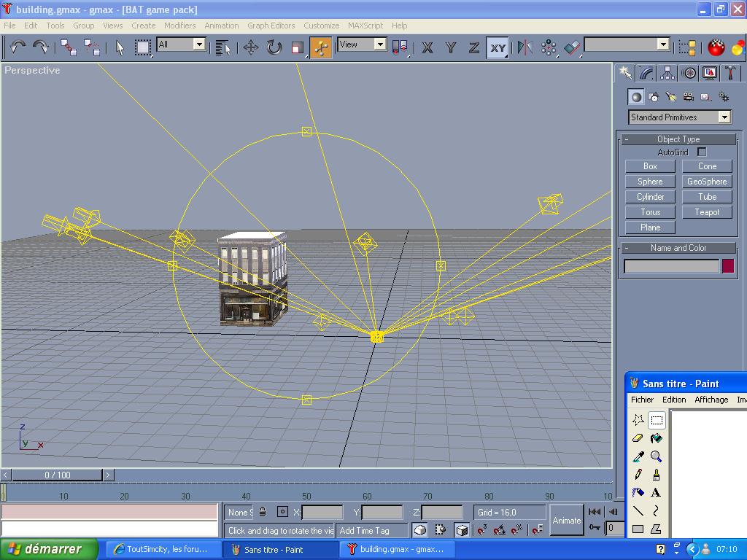This screenshot has height=560, width=747.
Task: Open the Standard Primitives dropdown
Action: click(680, 117)
